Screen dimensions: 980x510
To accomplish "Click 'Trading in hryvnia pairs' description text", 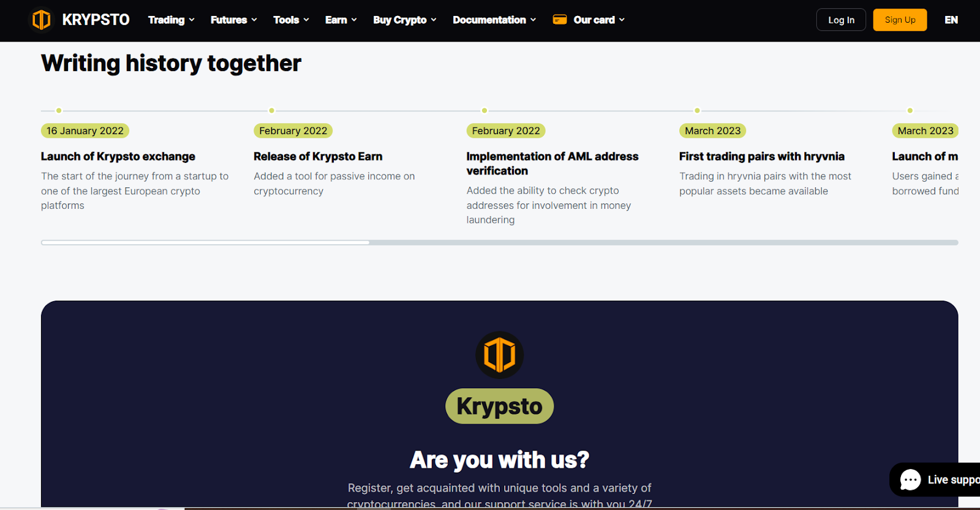I will pyautogui.click(x=765, y=184).
